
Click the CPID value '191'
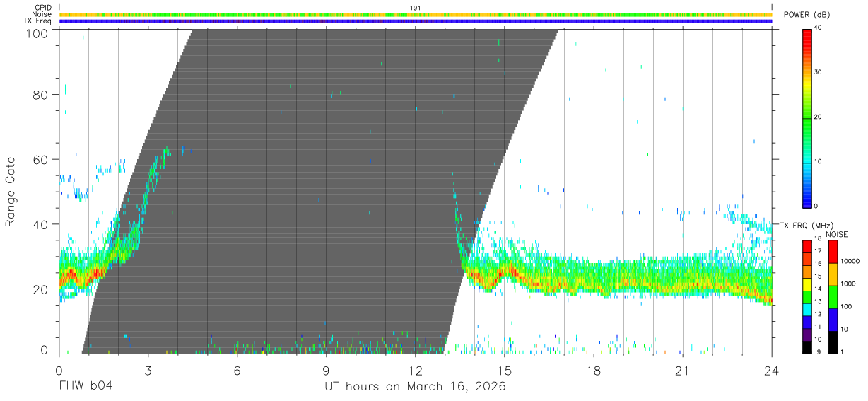(416, 8)
